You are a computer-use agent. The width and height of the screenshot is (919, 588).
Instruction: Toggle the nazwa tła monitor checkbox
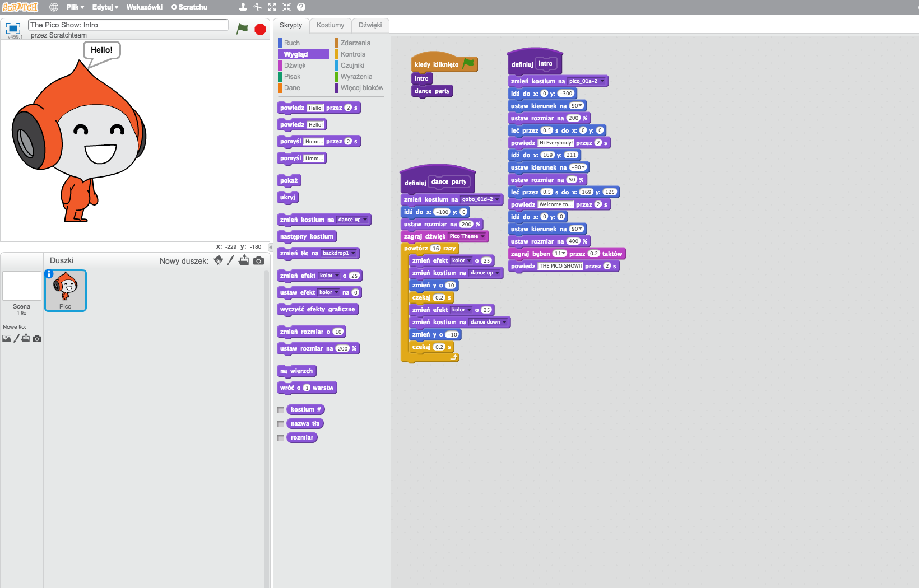point(280,424)
